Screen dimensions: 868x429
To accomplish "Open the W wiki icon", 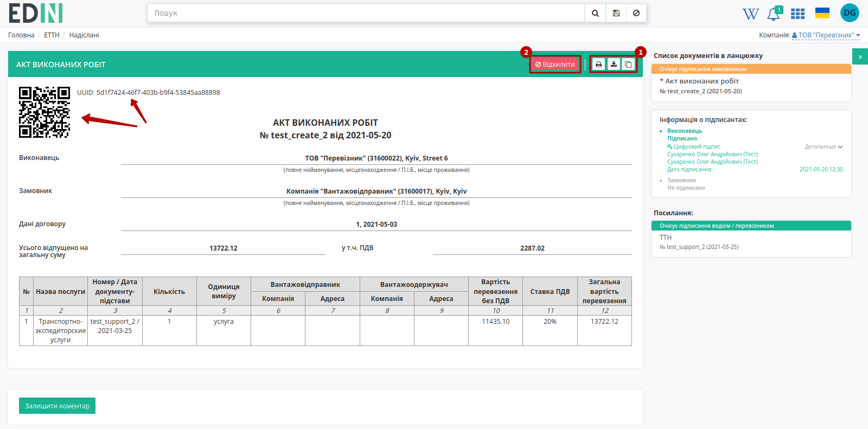I will [751, 14].
